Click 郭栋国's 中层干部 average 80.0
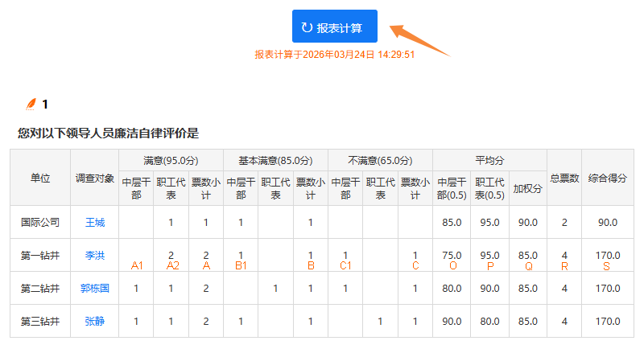This screenshot has height=353, width=644. pyautogui.click(x=452, y=288)
